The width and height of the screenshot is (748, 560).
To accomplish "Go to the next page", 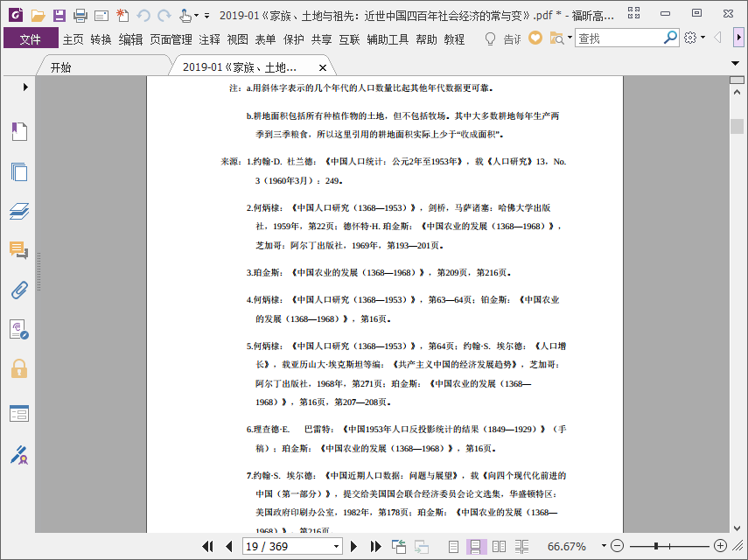I will coord(353,546).
